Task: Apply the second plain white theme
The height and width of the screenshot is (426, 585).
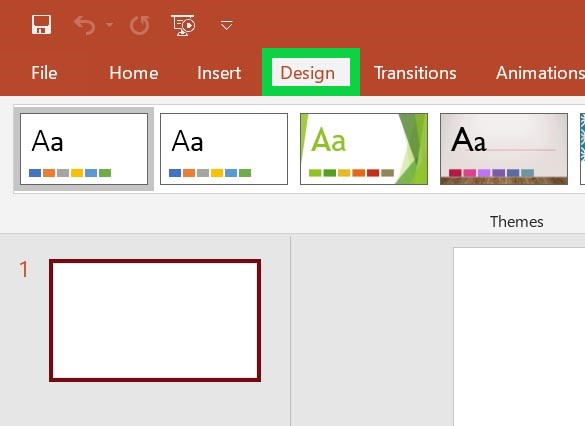Action: [224, 149]
